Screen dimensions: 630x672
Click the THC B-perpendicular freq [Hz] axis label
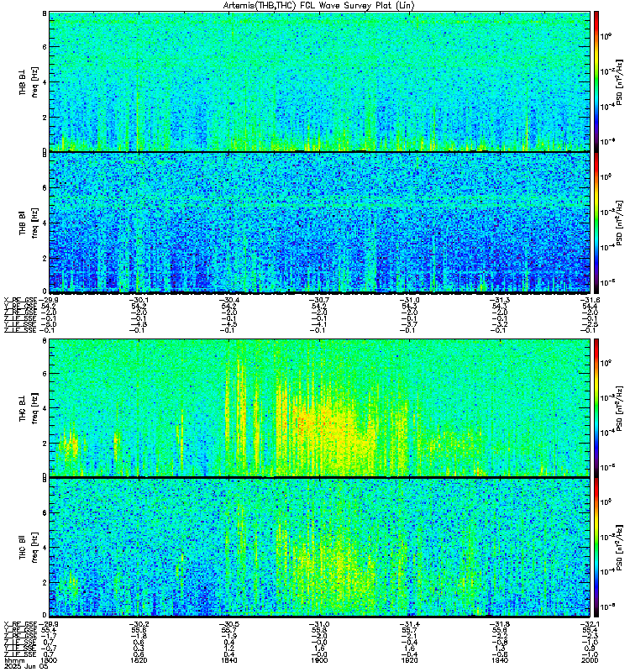point(34,408)
